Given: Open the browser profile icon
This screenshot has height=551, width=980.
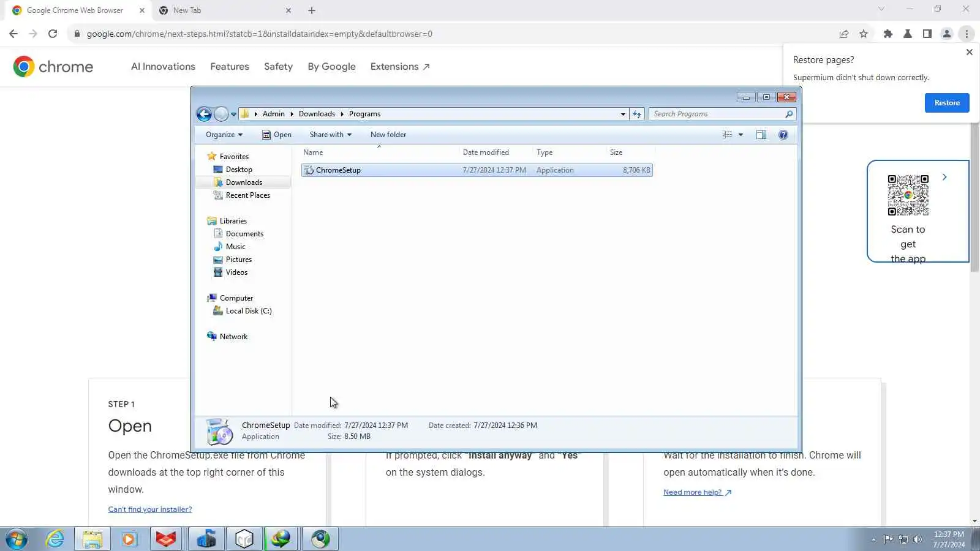Looking at the screenshot, I should 947,34.
